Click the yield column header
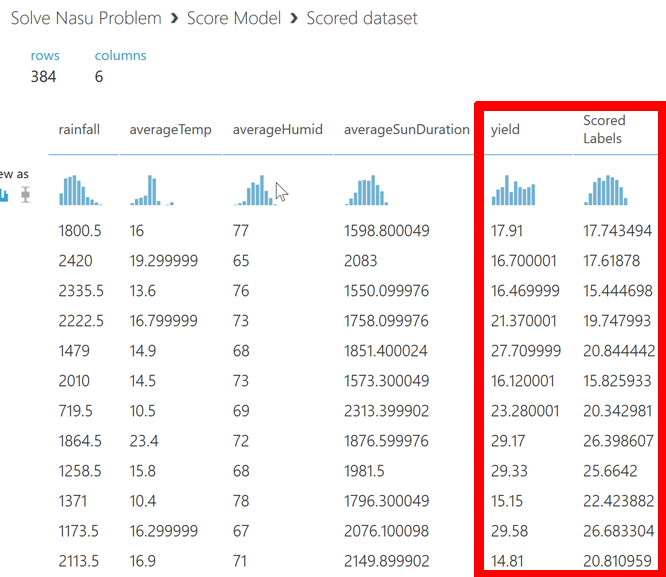Image resolution: width=666 pixels, height=577 pixels. (x=505, y=129)
